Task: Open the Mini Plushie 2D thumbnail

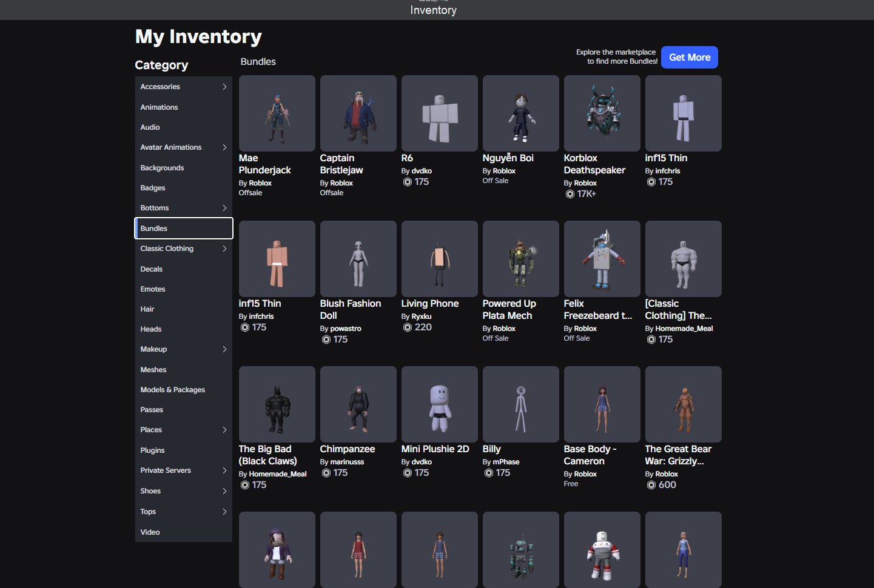Action: (440, 404)
